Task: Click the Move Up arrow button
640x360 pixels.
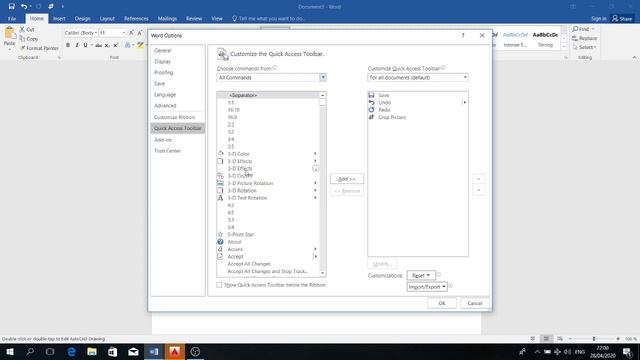Action: point(478,179)
